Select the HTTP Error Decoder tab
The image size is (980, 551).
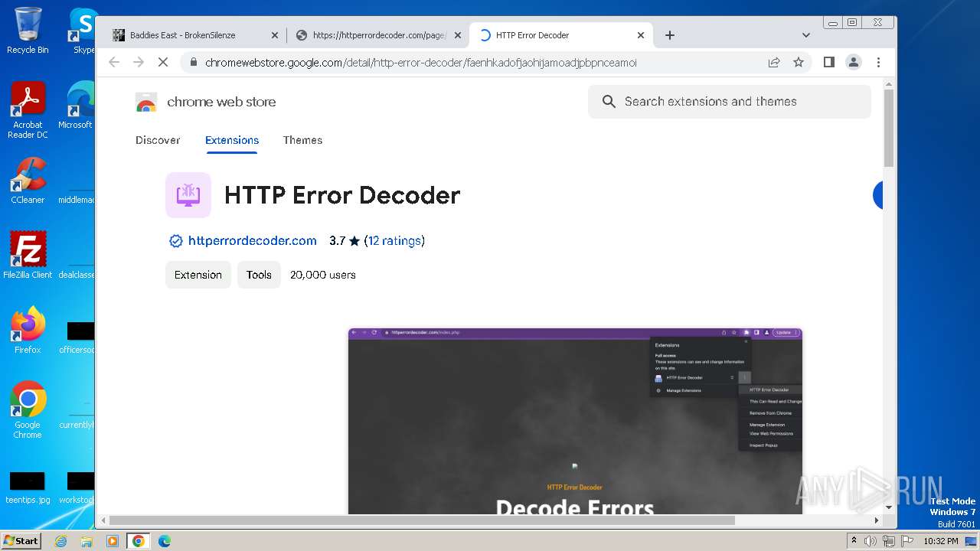point(561,35)
